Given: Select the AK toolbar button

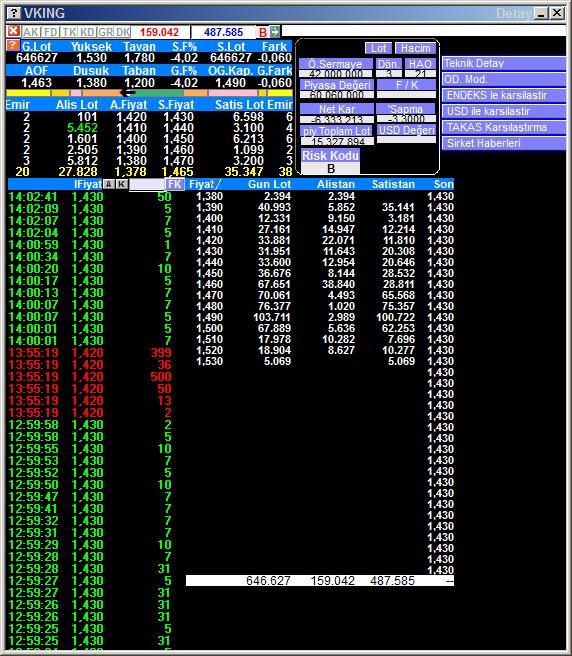Looking at the screenshot, I should coord(31,32).
